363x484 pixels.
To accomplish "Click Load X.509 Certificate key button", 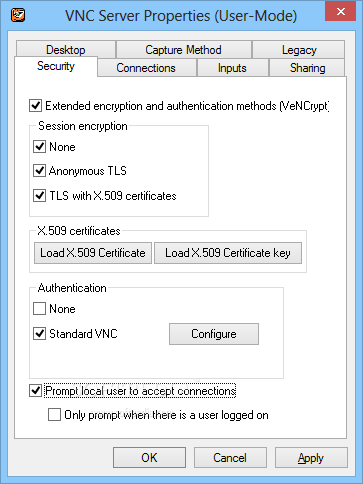I will [228, 253].
